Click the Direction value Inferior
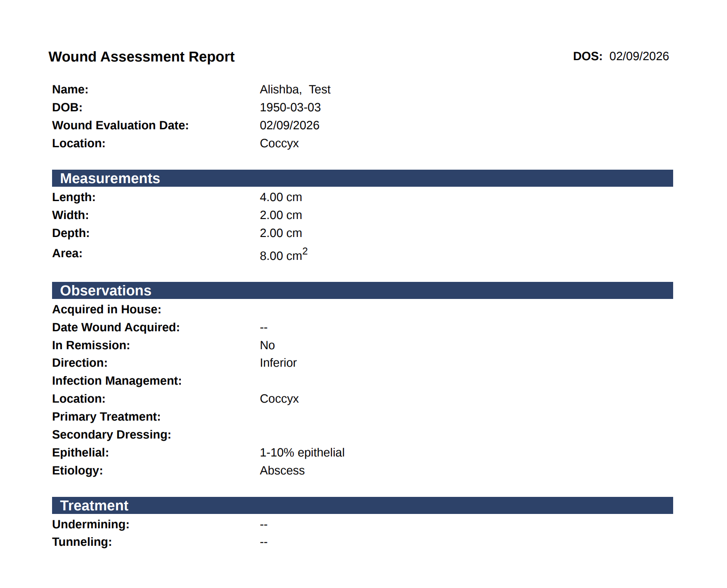727x588 pixels. [x=278, y=363]
